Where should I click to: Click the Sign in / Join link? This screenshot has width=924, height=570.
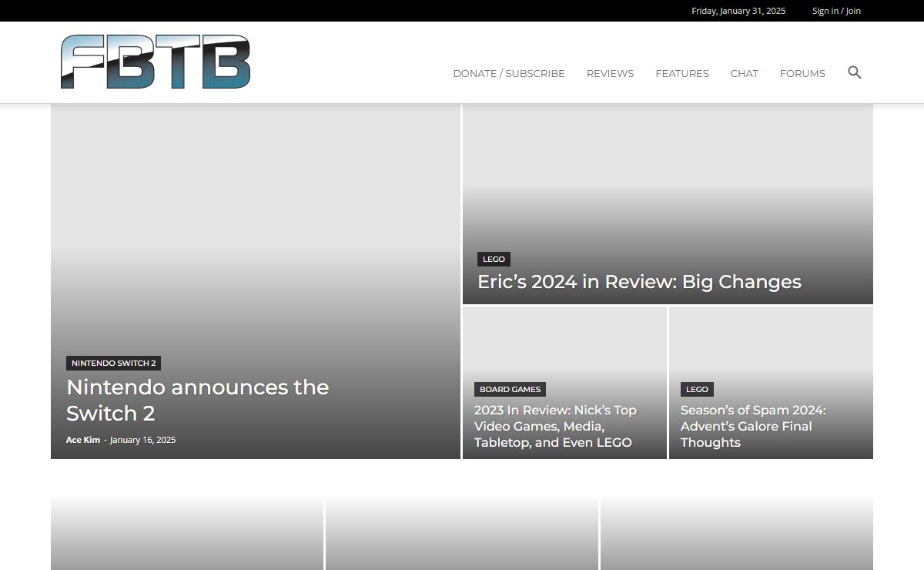click(836, 11)
